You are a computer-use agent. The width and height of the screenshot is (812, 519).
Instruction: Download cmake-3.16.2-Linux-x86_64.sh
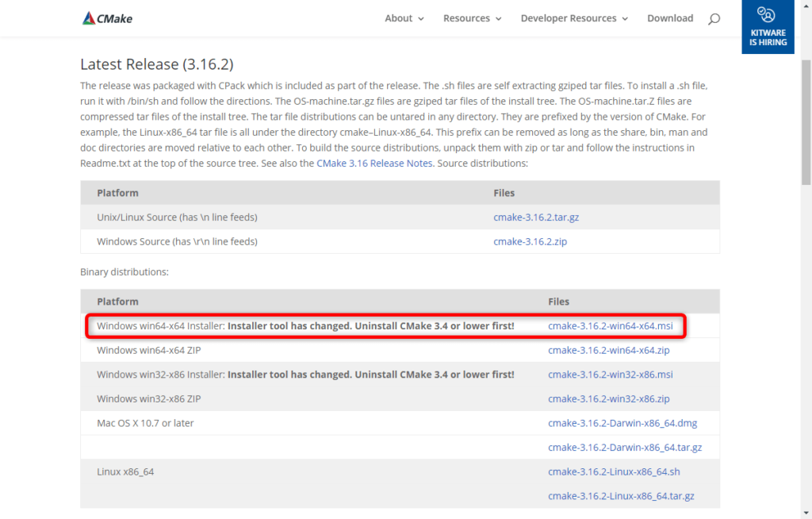click(x=614, y=472)
